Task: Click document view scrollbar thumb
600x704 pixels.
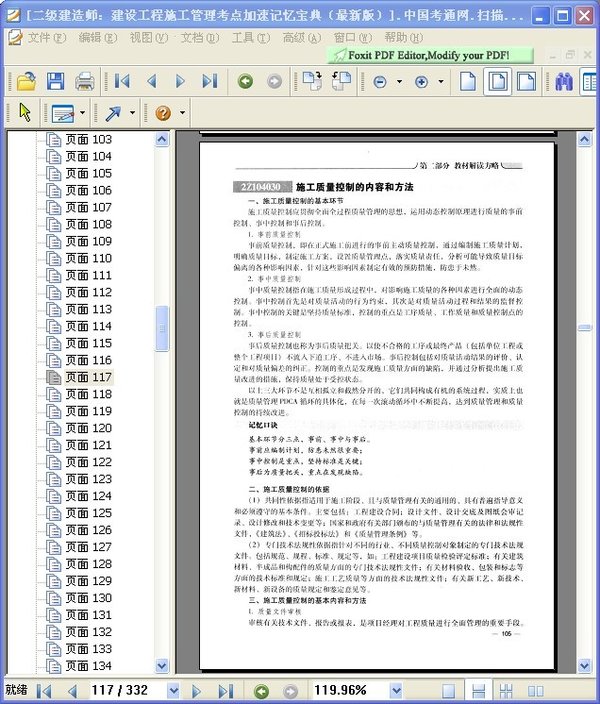Action: click(584, 328)
